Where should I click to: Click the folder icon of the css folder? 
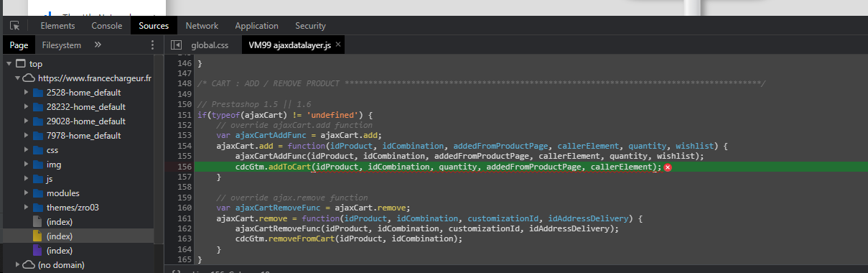point(38,150)
